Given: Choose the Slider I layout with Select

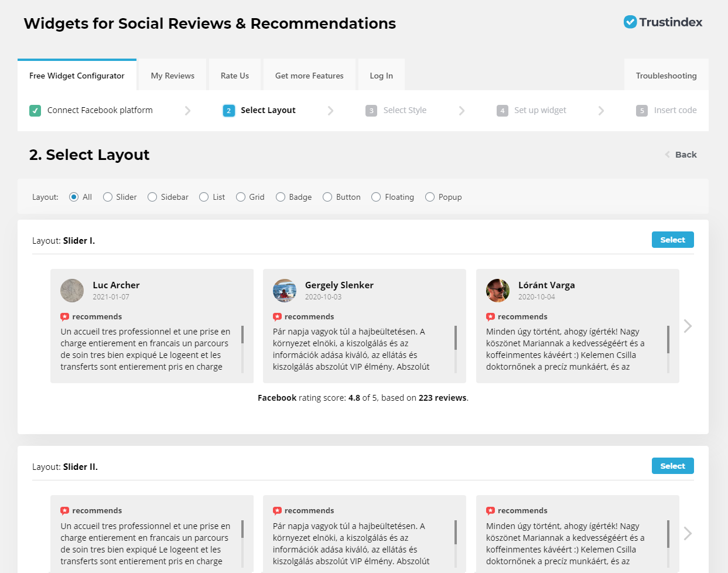Looking at the screenshot, I should [x=673, y=240].
